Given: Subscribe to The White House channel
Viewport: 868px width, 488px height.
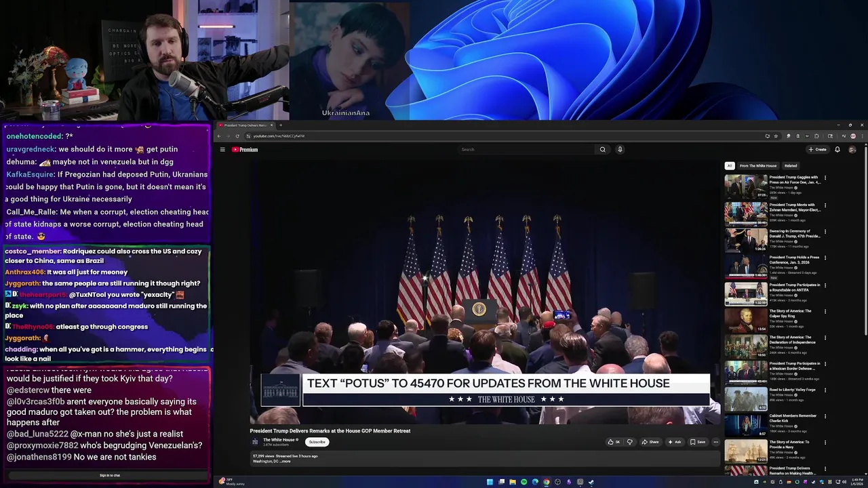Looking at the screenshot, I should click(317, 442).
